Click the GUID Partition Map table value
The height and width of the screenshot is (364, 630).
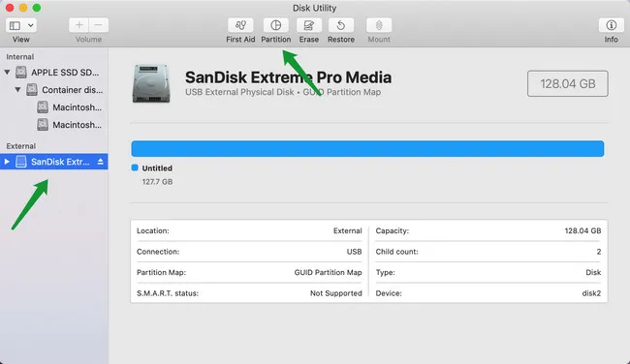(328, 272)
